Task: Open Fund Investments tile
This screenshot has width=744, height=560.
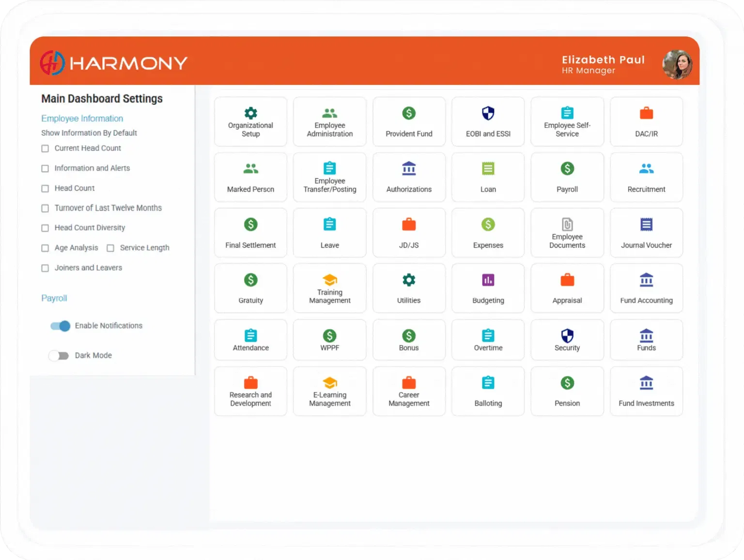Action: [646, 391]
